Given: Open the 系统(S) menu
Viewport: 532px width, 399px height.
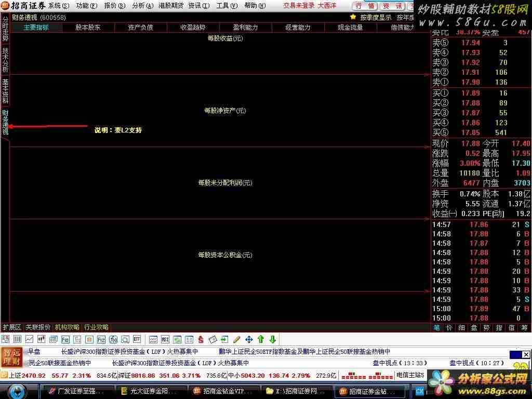Looking at the screenshot, I should click(x=58, y=6).
